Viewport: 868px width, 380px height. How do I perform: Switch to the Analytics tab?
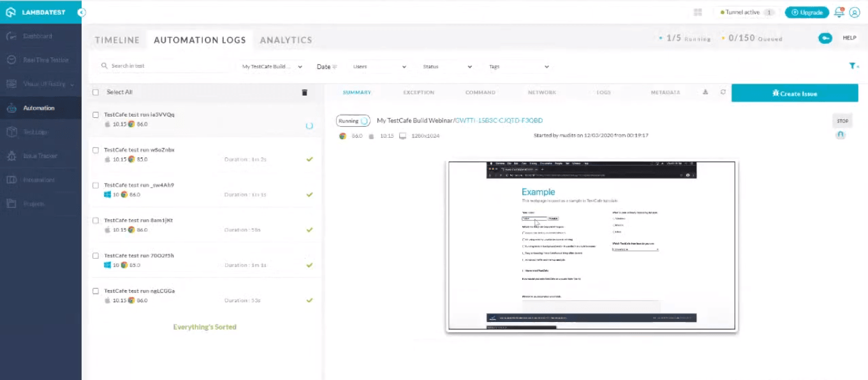(286, 40)
